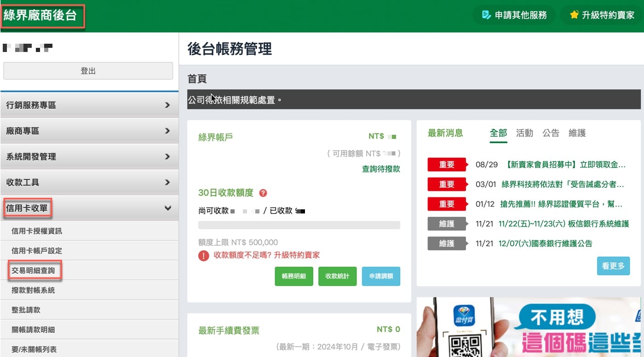Expand the 廠商專區 chevron
This screenshot has width=644, height=357.
(x=167, y=131)
